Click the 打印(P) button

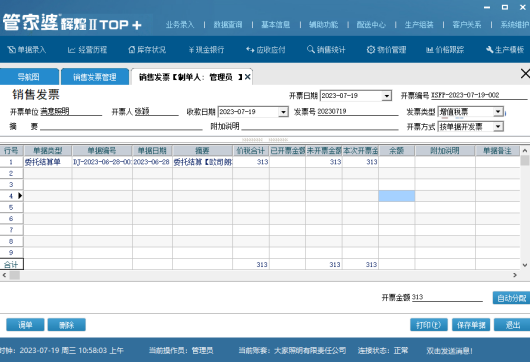429,325
